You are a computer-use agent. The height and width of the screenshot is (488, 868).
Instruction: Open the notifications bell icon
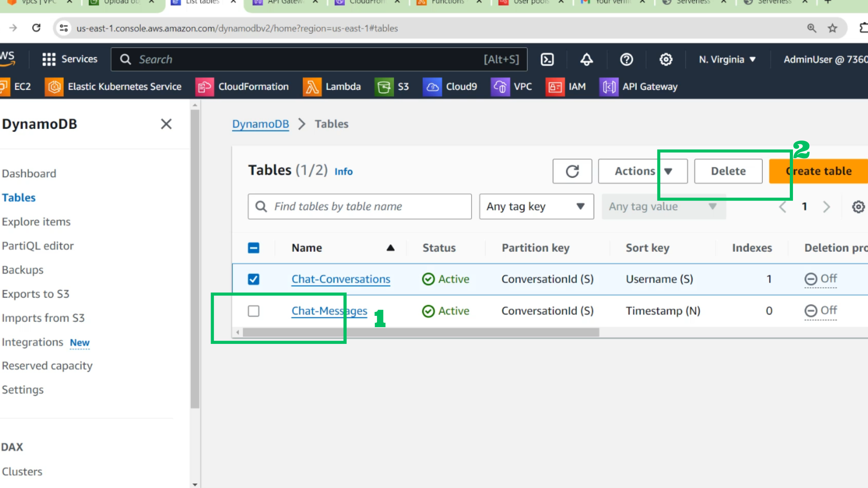[x=586, y=59]
